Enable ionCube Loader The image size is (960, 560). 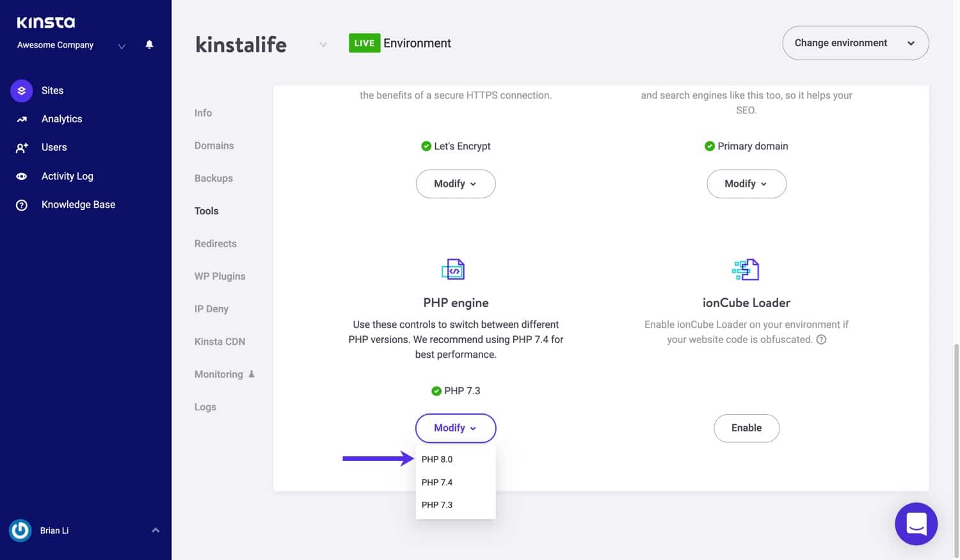point(746,428)
